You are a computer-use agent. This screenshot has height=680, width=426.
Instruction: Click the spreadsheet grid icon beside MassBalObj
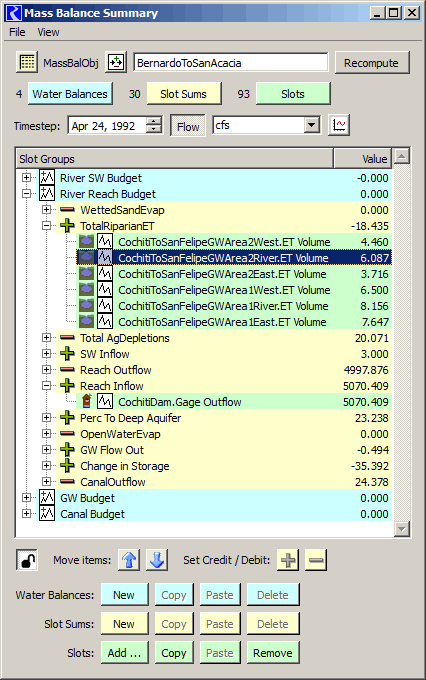[27, 62]
